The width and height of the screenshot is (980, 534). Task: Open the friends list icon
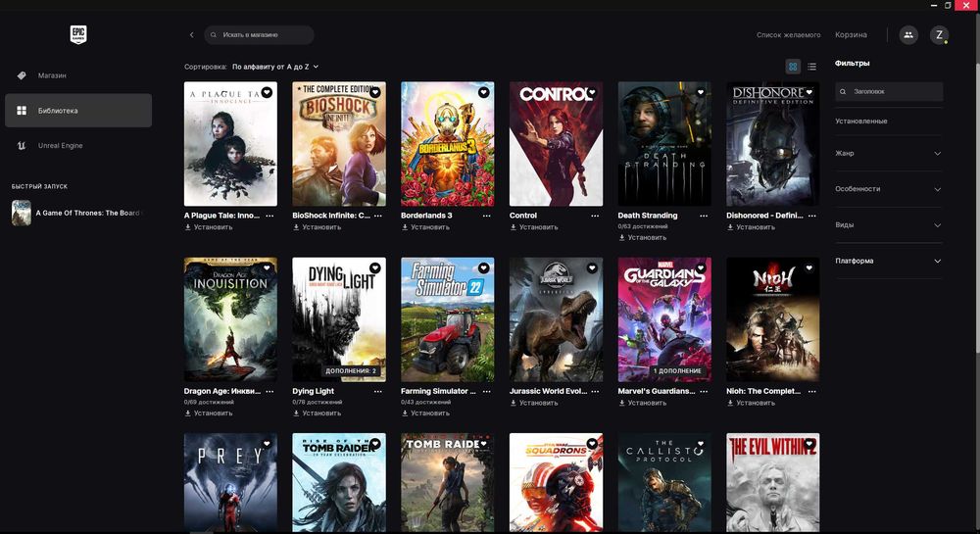pyautogui.click(x=908, y=35)
